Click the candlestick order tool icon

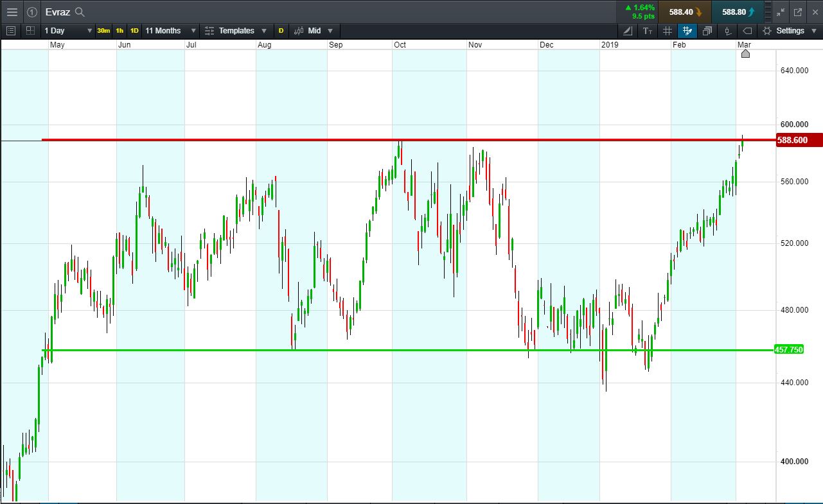tap(727, 30)
